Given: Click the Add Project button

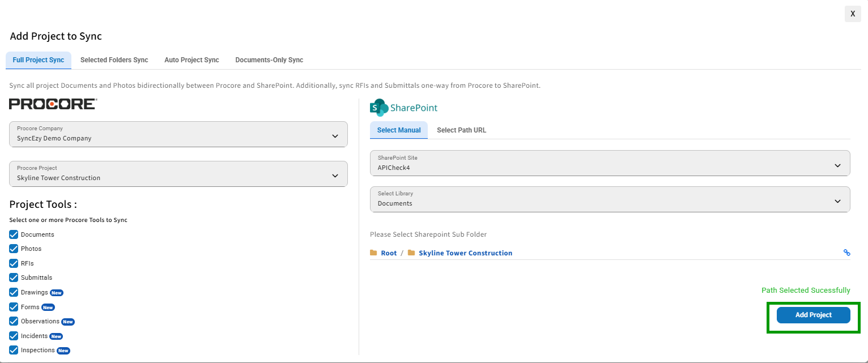Looking at the screenshot, I should 813,315.
